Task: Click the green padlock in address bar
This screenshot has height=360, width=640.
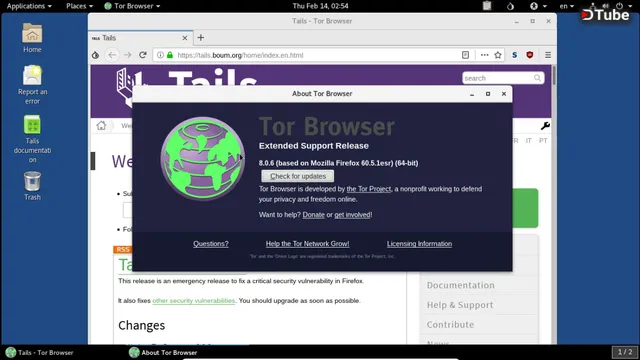Action: (170, 55)
